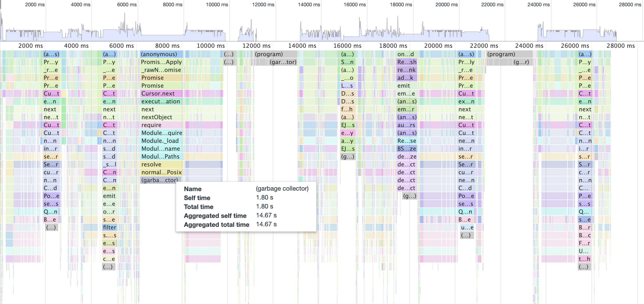Select the Cursor.next flame bar
This screenshot has width=644, height=304.
(161, 94)
